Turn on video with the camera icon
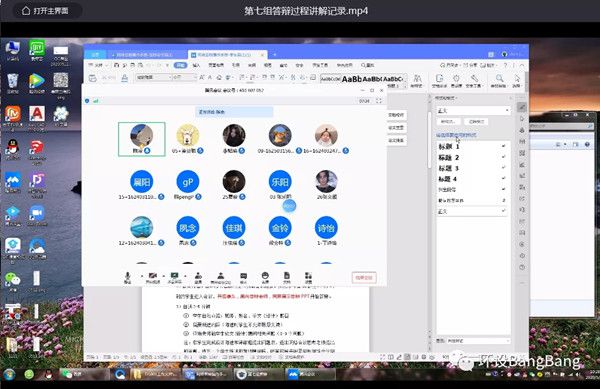Viewport: 600px width, 389px height. (x=153, y=277)
